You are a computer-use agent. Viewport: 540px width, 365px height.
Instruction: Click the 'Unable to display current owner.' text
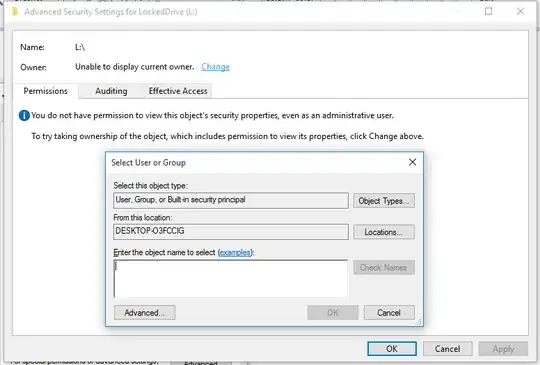[x=135, y=67]
